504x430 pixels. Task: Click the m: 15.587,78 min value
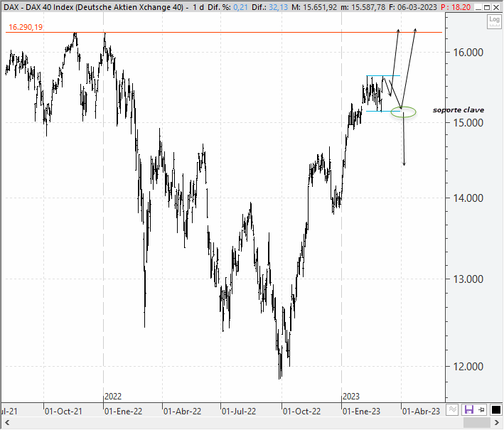tap(363, 7)
